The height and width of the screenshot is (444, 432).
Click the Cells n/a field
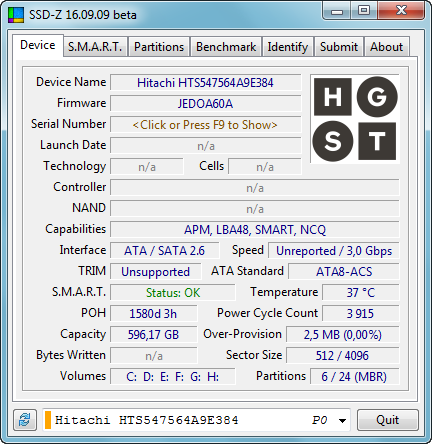[x=265, y=167]
